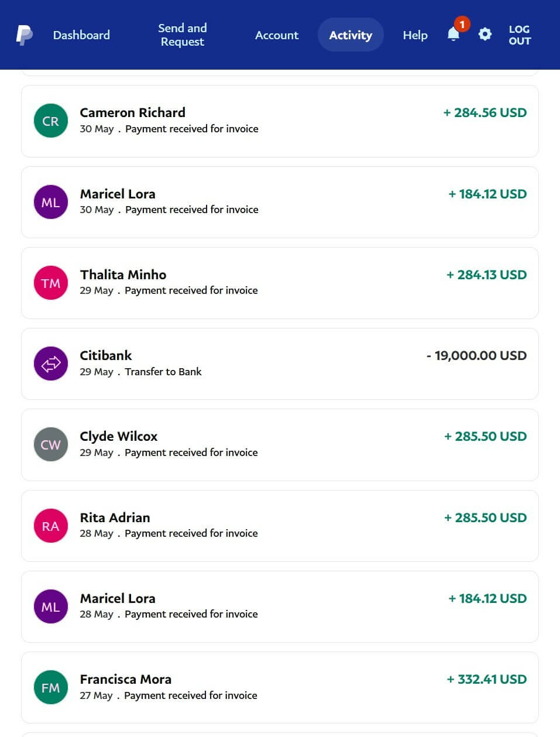
Task: Click the first Maricel Lora ML avatar
Action: click(51, 202)
